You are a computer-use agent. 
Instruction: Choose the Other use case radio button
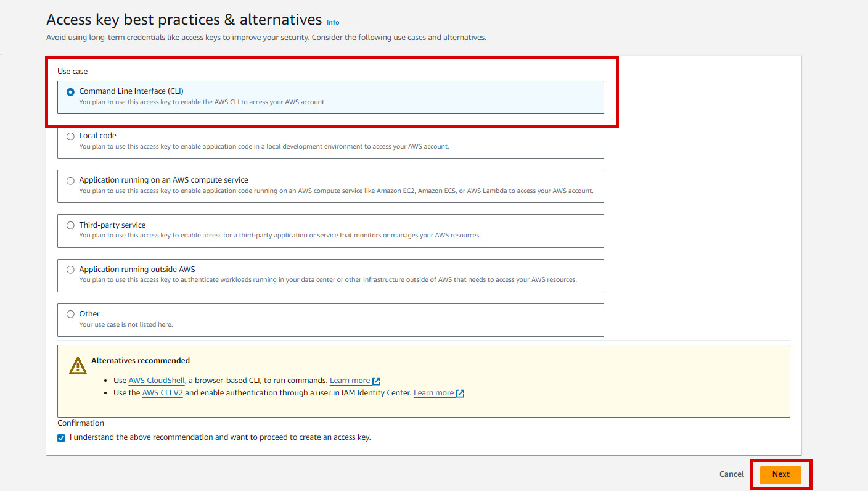(70, 314)
